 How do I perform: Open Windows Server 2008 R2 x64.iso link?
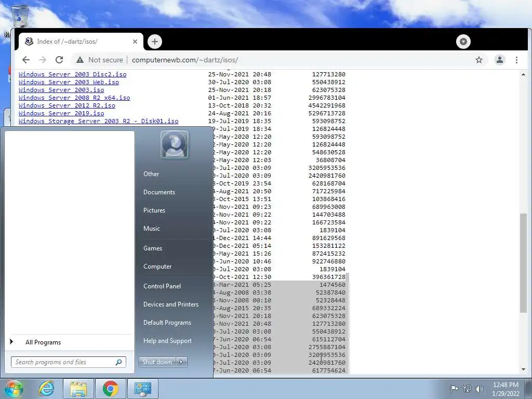74,98
